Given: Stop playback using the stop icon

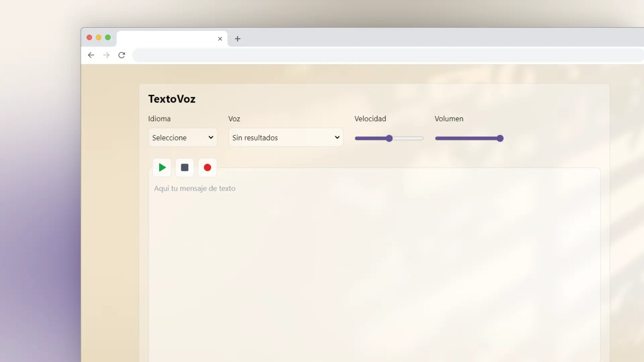Looking at the screenshot, I should click(184, 168).
